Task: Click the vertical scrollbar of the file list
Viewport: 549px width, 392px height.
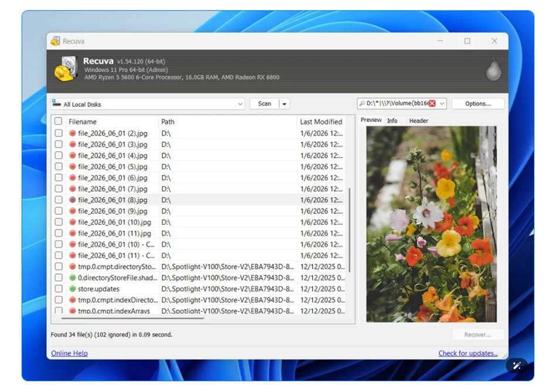Action: coord(350,230)
